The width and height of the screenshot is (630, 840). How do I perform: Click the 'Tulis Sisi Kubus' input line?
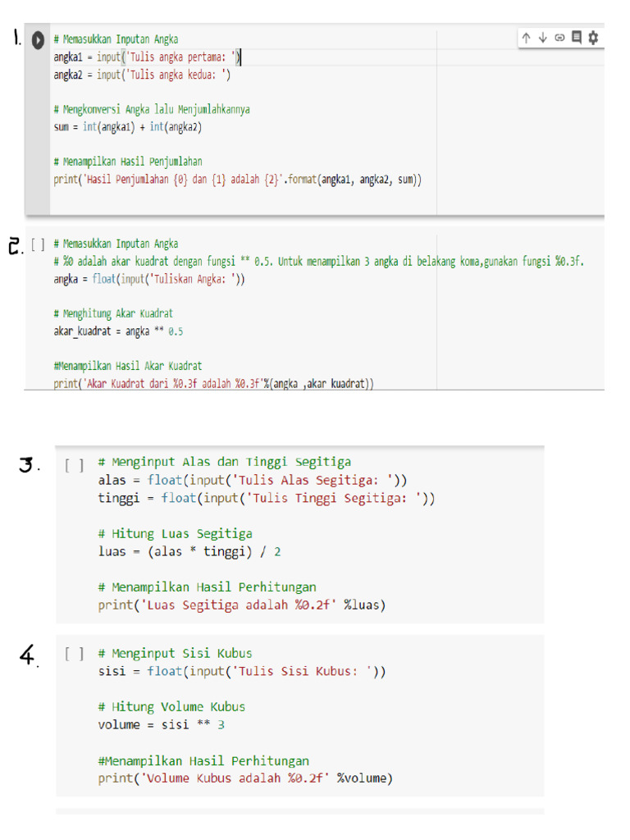(x=242, y=671)
